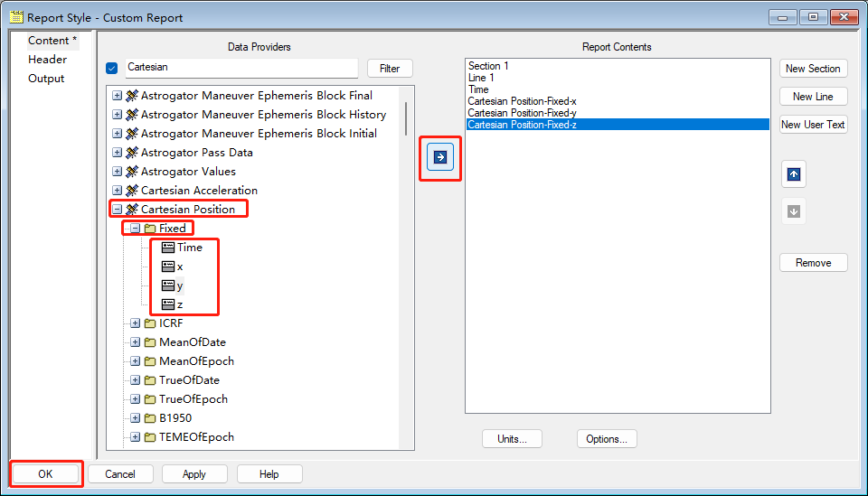Collapse the Fixed folder node
Screen dimensions: 868x496
(x=135, y=229)
